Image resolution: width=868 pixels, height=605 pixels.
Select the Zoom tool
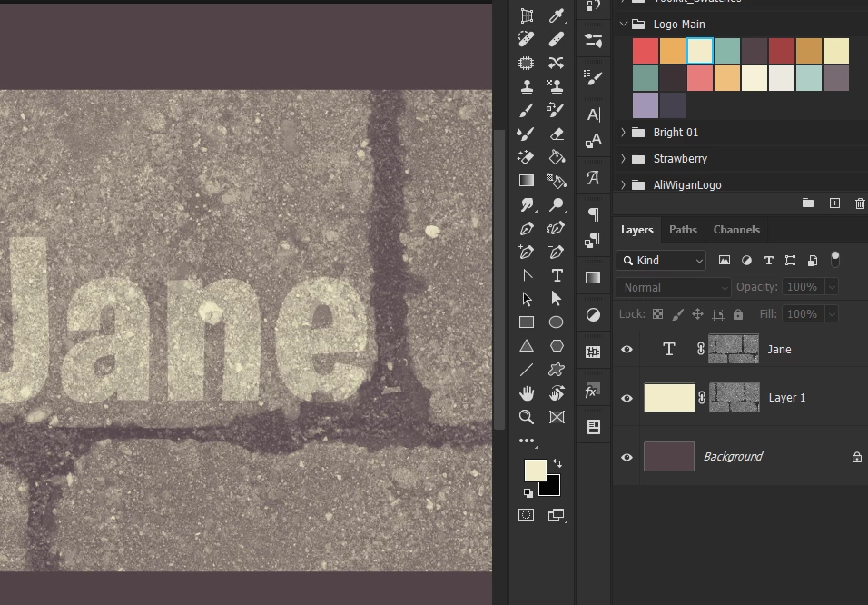pos(527,417)
